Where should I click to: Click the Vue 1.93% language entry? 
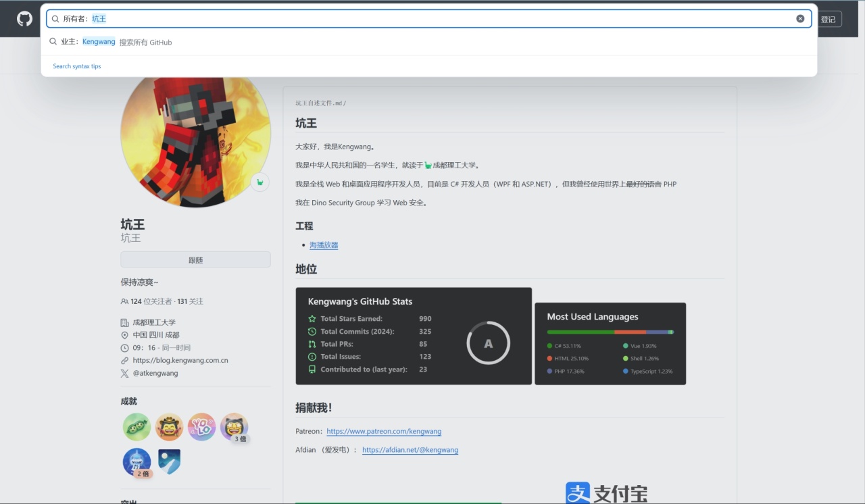[640, 346]
